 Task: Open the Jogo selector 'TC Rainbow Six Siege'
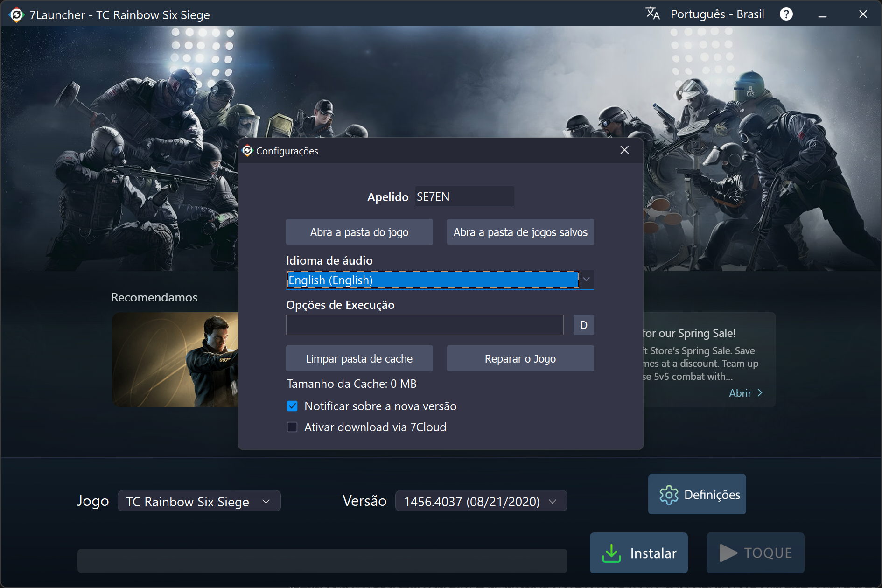[199, 501]
